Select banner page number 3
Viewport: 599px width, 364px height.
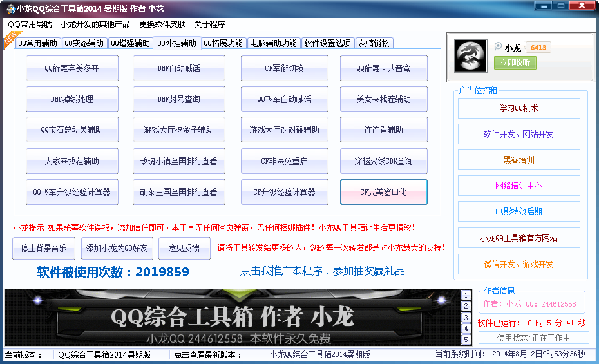pos(466,317)
